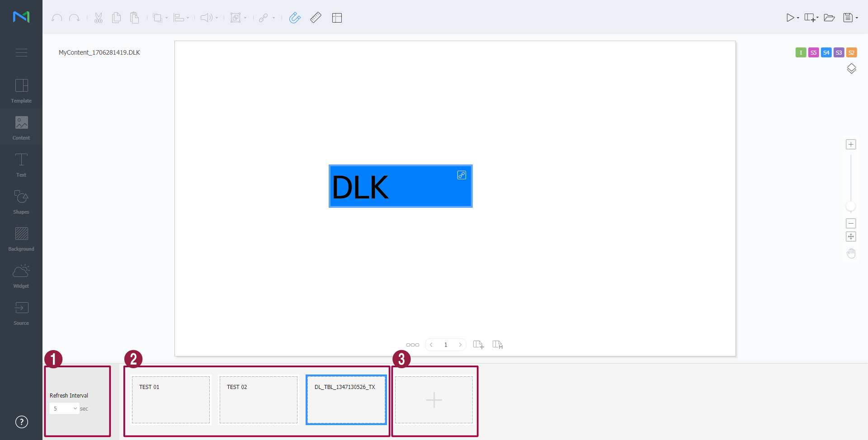This screenshot has height=440, width=868.
Task: Click the paste clipboard icon
Action: click(134, 18)
